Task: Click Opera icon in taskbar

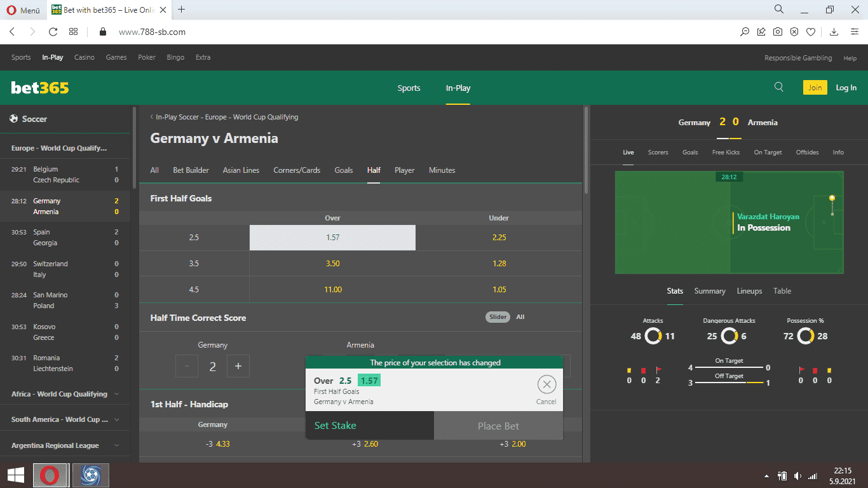Action: pyautogui.click(x=50, y=475)
